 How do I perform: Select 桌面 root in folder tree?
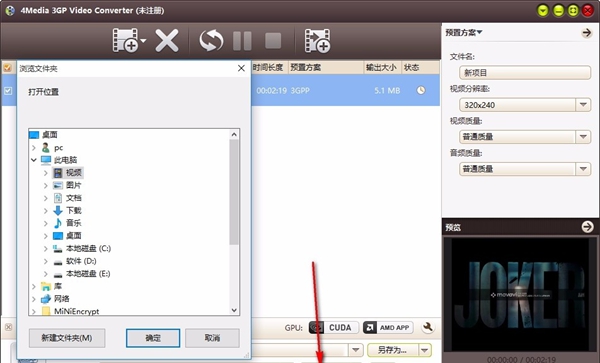click(50, 135)
